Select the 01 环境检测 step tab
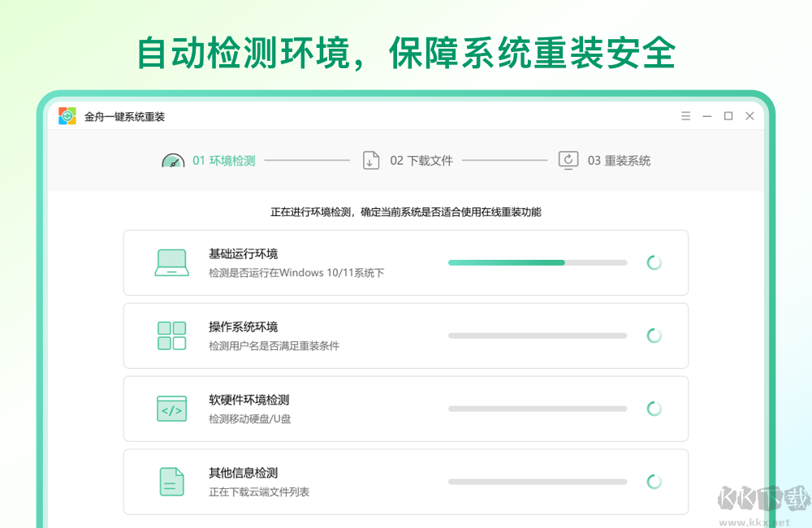 tap(224, 161)
